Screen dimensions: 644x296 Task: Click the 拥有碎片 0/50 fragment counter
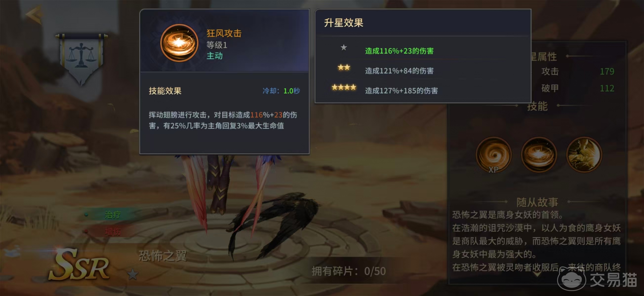(349, 271)
